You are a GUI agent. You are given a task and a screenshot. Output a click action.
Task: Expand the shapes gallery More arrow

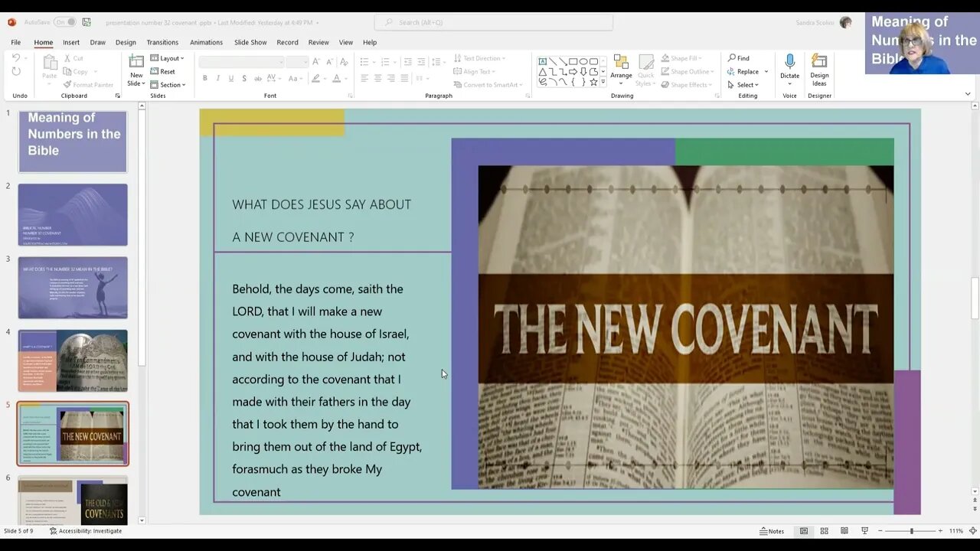(x=604, y=82)
